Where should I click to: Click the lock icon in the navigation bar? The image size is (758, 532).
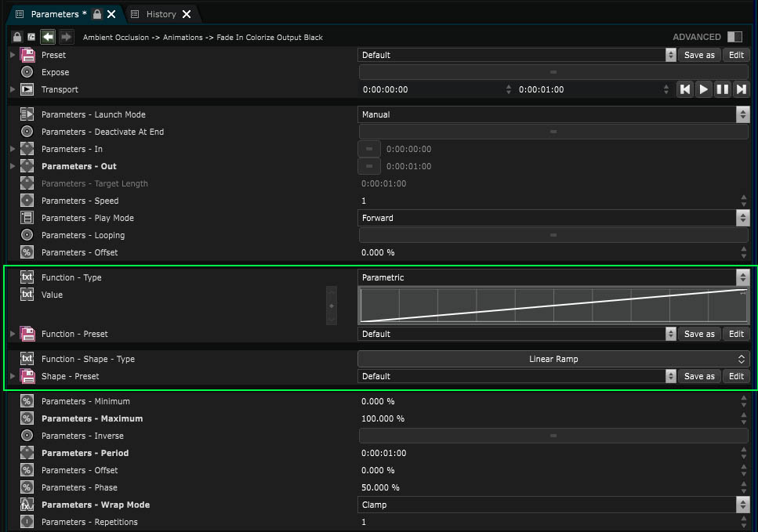point(17,37)
